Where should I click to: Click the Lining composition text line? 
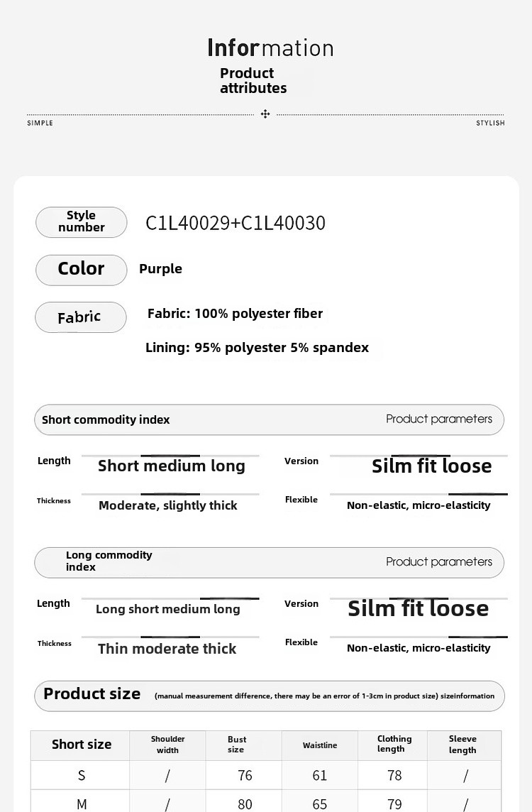(257, 348)
